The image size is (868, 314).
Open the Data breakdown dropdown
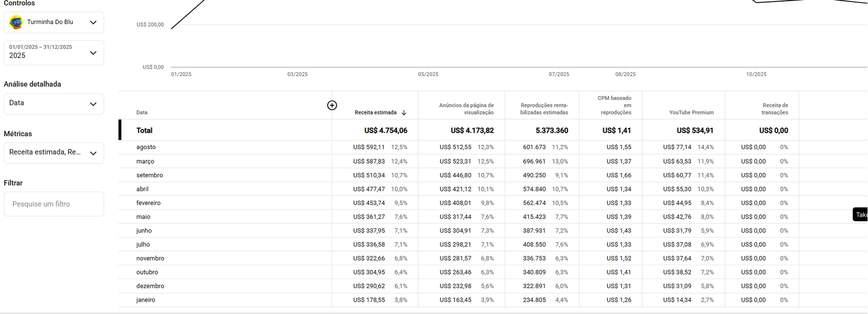[x=54, y=104]
